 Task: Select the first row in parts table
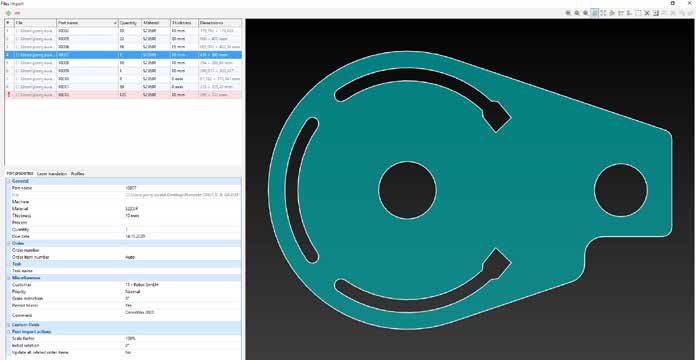tap(123, 31)
